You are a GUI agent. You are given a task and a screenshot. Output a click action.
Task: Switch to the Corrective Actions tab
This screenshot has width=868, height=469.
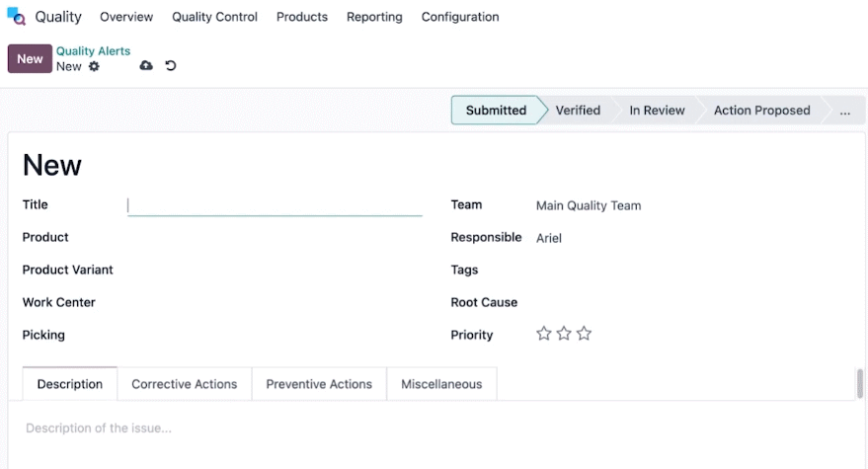pyautogui.click(x=185, y=384)
